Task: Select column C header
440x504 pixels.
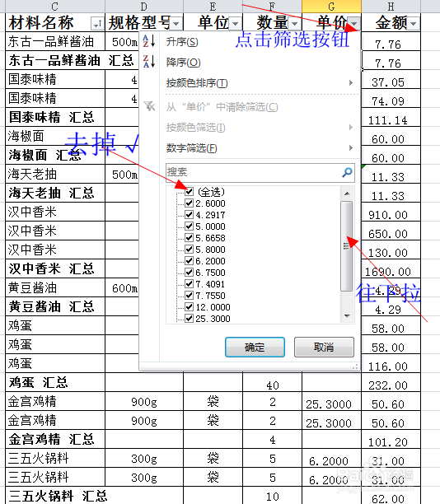Action: click(55, 7)
